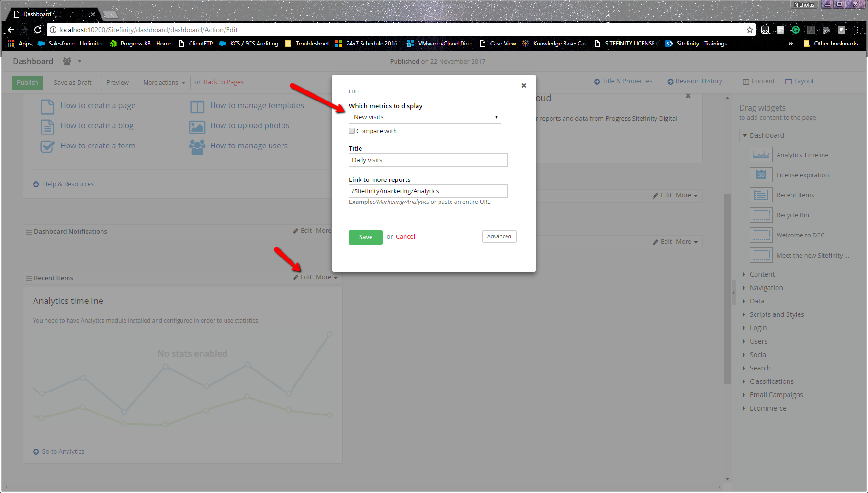Close the Edit dialog with the X
Screen dimensions: 868x493
[524, 86]
